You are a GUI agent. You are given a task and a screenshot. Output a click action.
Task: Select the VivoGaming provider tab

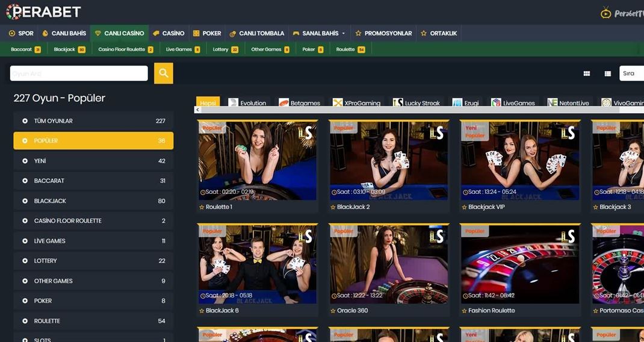(x=622, y=102)
